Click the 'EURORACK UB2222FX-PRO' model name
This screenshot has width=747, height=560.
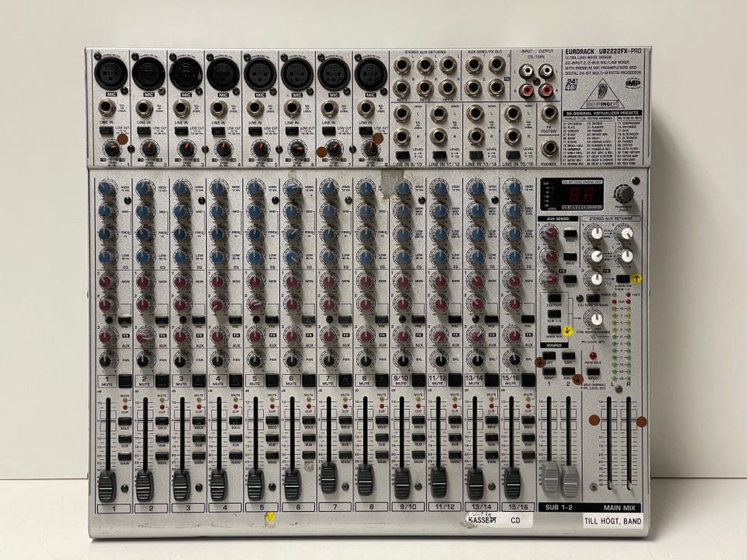pos(602,51)
